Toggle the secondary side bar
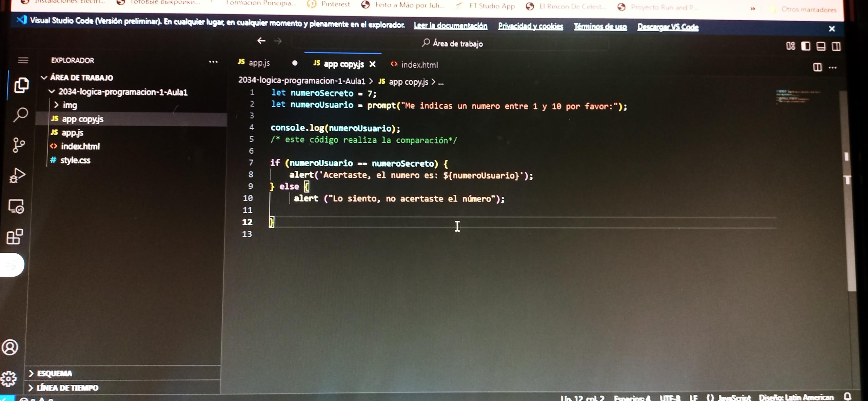Viewport: 868px width, 401px height. [836, 46]
